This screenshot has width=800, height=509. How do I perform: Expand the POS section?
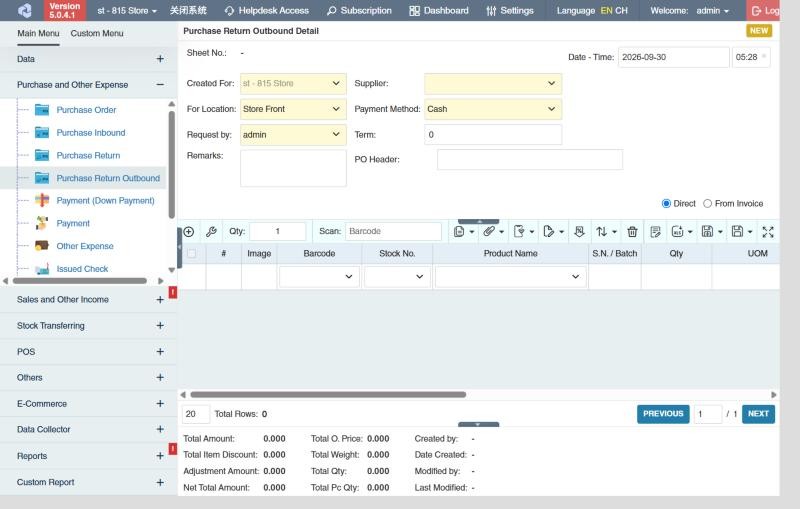[x=160, y=352]
